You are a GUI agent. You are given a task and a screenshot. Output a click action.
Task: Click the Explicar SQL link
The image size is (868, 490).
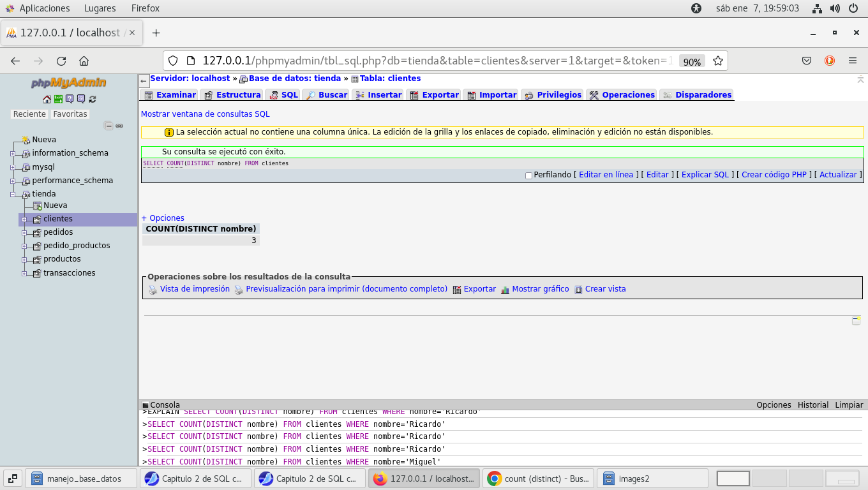click(x=705, y=175)
